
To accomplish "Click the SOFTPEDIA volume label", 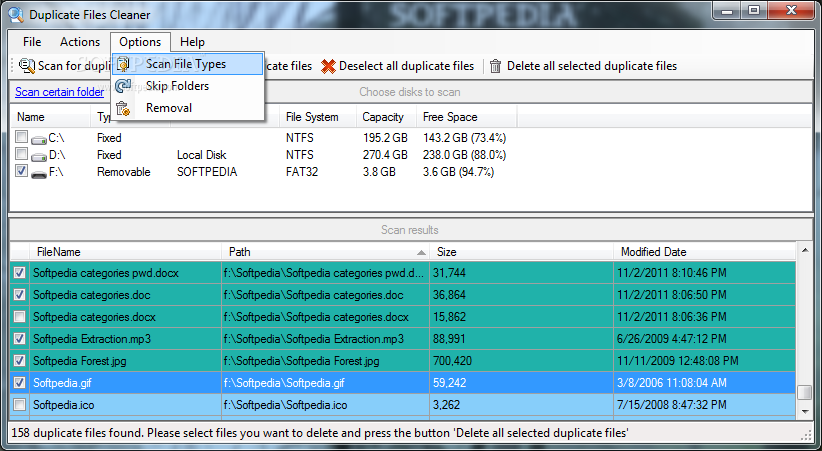I will coord(207,172).
